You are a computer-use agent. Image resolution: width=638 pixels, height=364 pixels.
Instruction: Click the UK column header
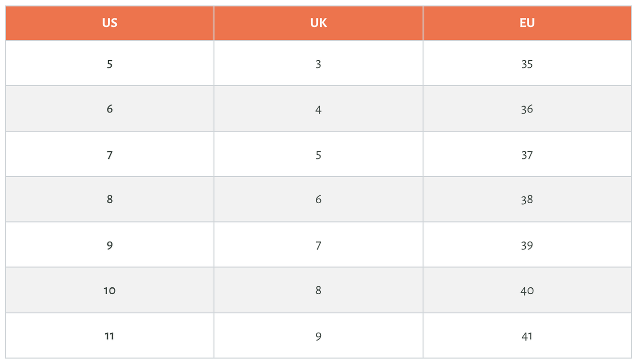[x=319, y=23]
